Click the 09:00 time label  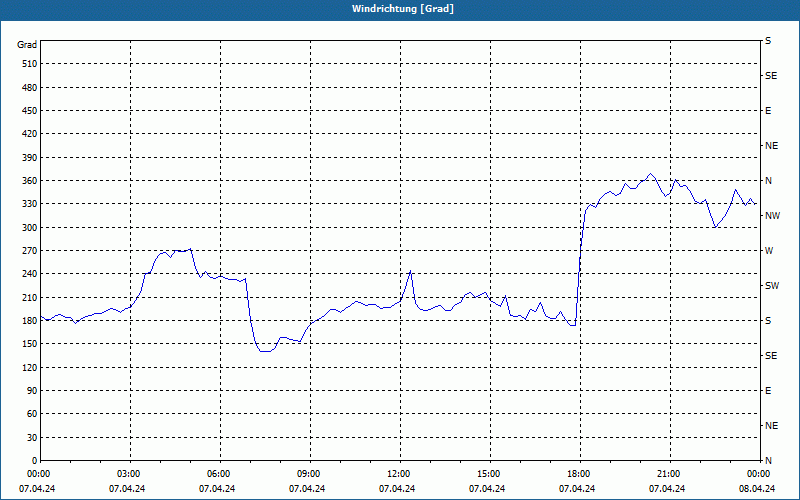(310, 474)
